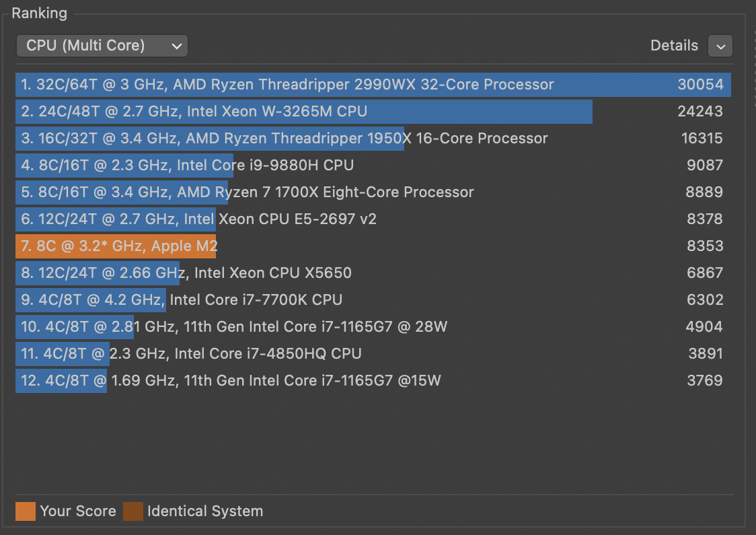Viewport: 756px width, 535px height.
Task: Select the AMD Ryzen Threadripper 2990WX row
Action: tap(287, 85)
